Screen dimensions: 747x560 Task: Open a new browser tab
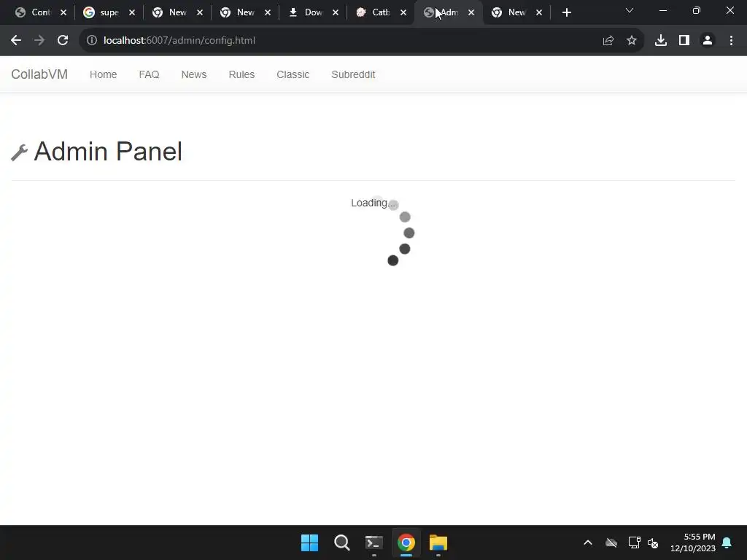(566, 12)
